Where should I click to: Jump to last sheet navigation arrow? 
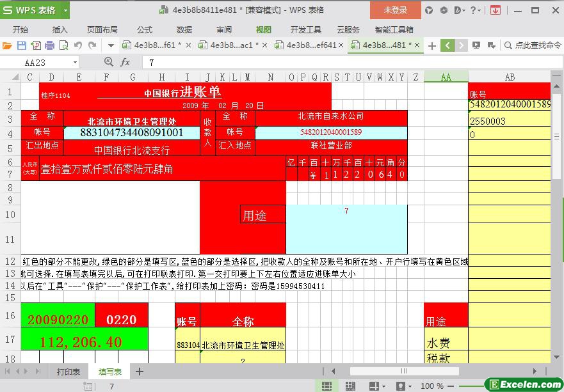[38, 371]
